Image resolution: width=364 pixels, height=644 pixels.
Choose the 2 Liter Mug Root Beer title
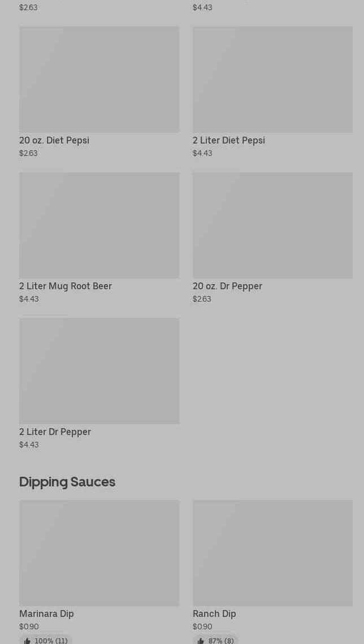[66, 286]
